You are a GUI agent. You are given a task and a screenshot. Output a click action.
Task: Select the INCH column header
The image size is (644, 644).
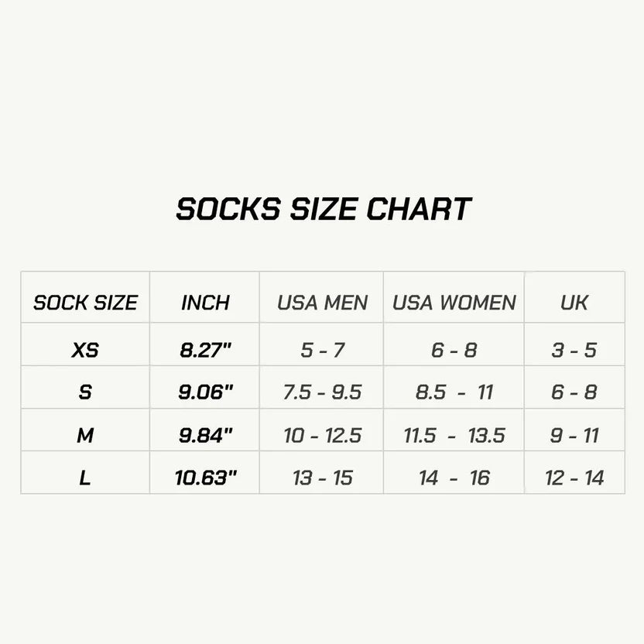click(205, 303)
